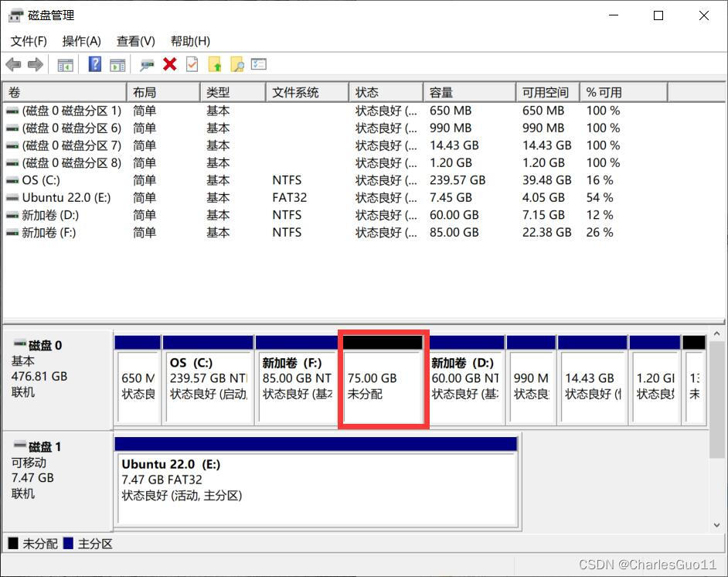Image resolution: width=728 pixels, height=577 pixels.
Task: Click the 239.57 GB capacity cell
Action: point(458,180)
